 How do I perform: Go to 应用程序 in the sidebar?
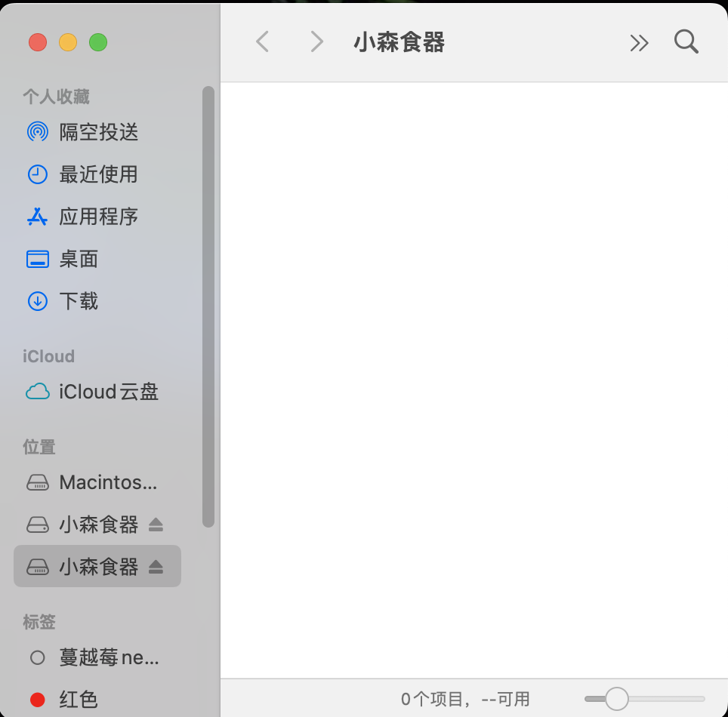point(98,217)
